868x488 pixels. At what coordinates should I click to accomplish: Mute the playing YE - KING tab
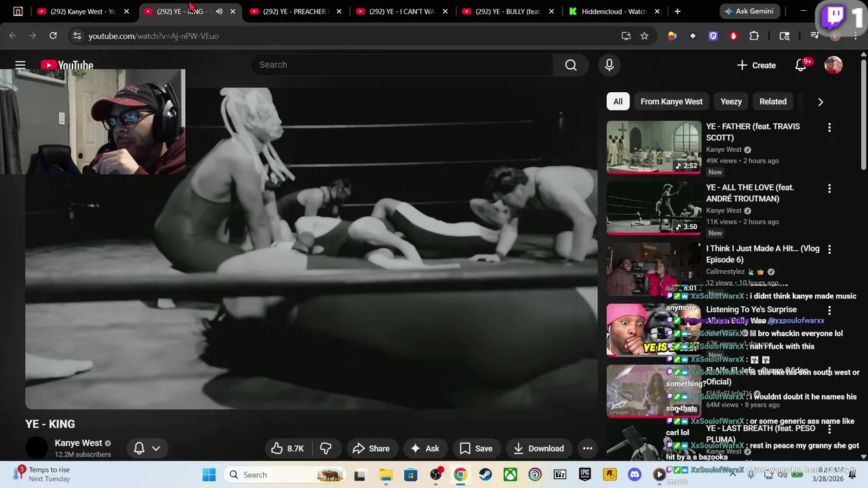219,12
